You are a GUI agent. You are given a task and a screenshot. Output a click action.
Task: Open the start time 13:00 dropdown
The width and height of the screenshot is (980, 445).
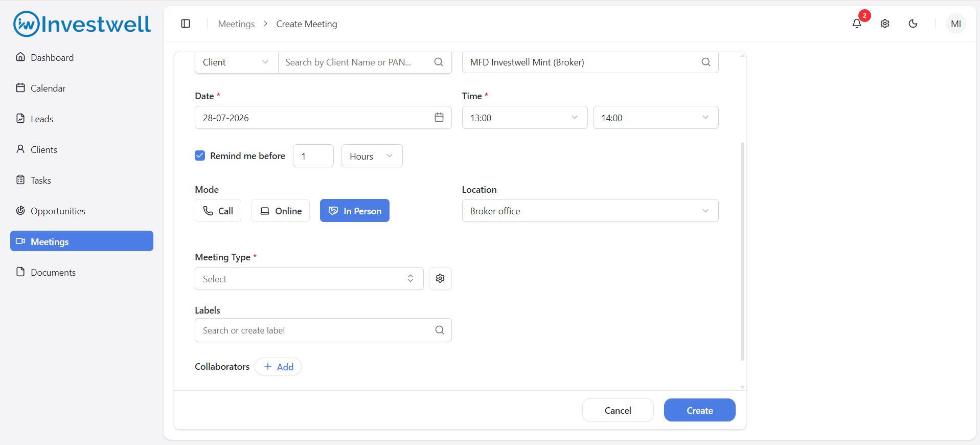tap(525, 117)
